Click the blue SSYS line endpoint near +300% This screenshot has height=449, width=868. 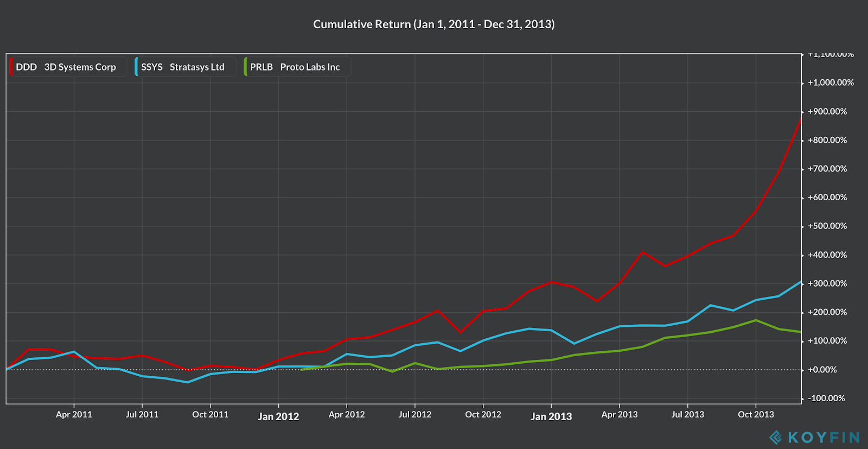point(801,282)
